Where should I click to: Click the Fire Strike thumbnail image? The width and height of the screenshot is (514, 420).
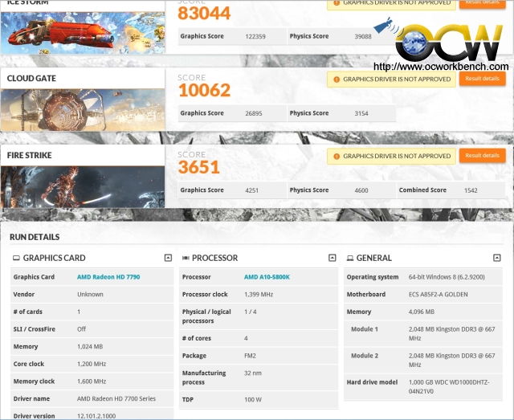pyautogui.click(x=83, y=187)
